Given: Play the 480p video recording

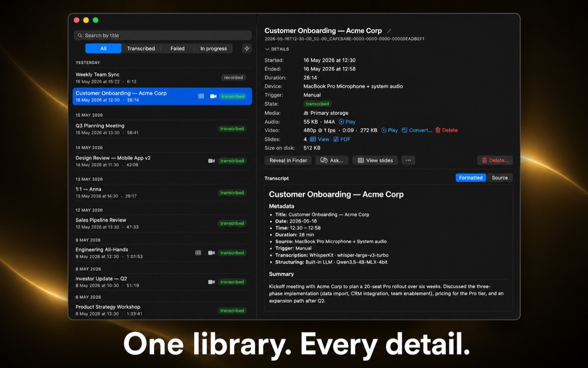Looking at the screenshot, I should click(390, 130).
